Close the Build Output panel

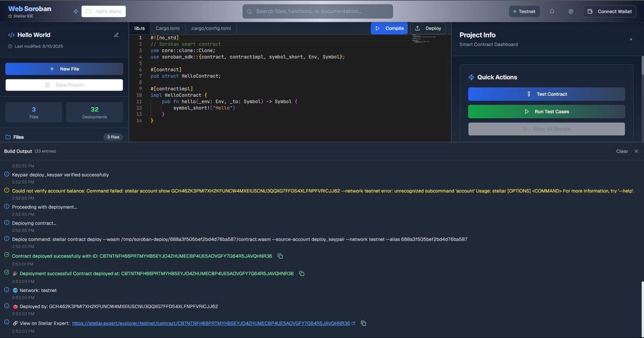(636, 152)
